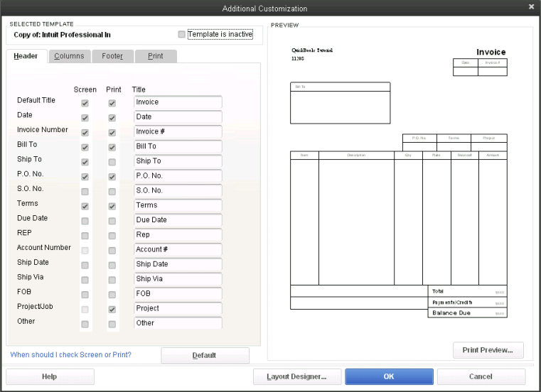The width and height of the screenshot is (541, 392).
Task: Enable Print checkbox for Due Date
Action: (112, 221)
